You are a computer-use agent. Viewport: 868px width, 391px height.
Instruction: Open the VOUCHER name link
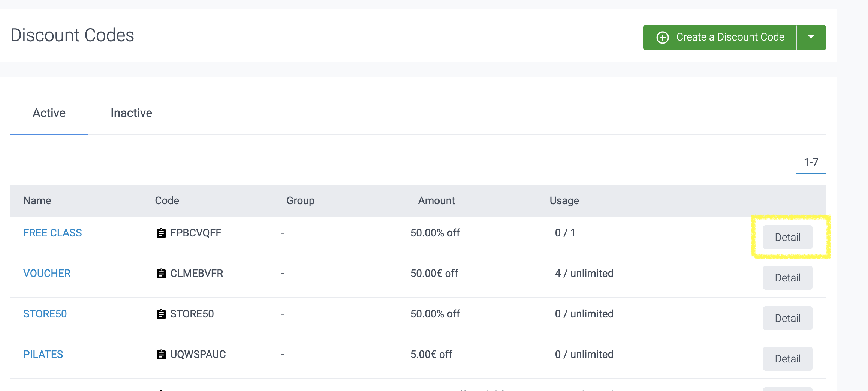click(47, 274)
